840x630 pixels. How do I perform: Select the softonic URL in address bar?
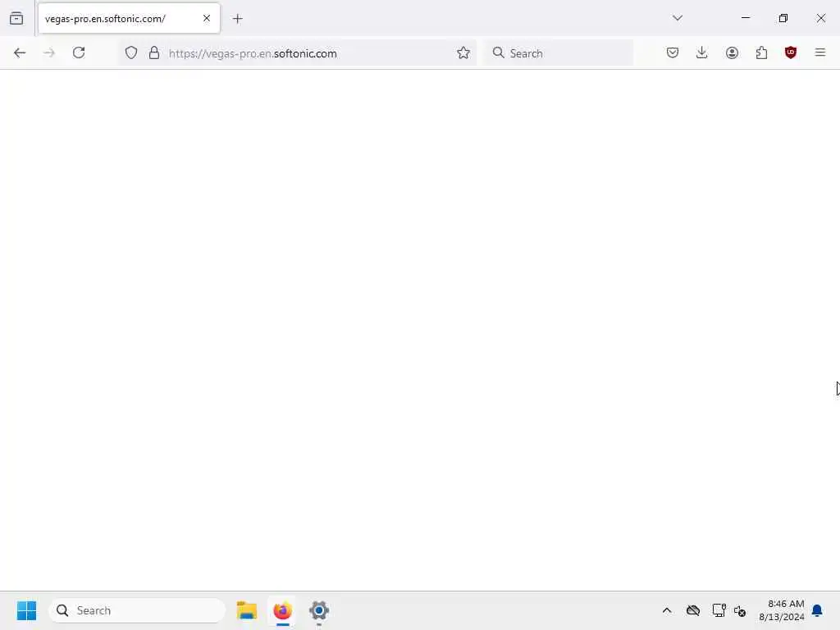(253, 53)
